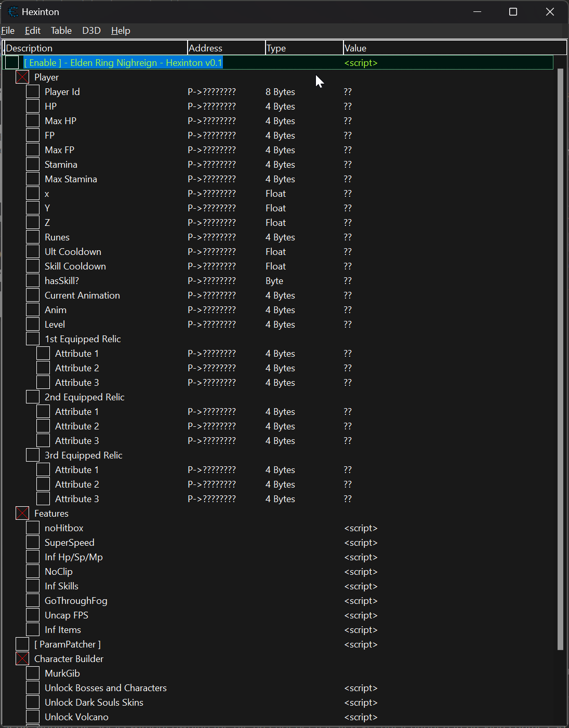
Task: Enable the Elden Ring Nightreign main script checkbox
Action: [12, 63]
